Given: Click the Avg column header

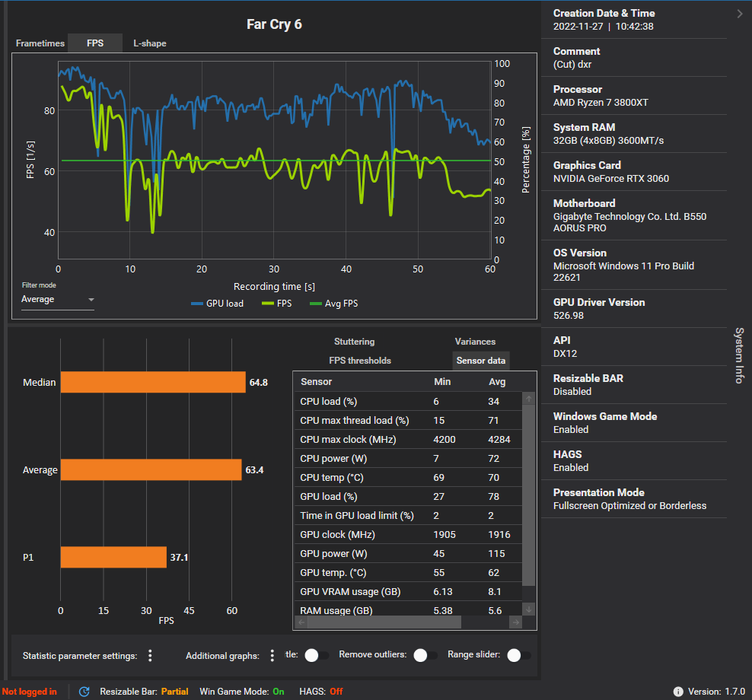Looking at the screenshot, I should point(497,382).
